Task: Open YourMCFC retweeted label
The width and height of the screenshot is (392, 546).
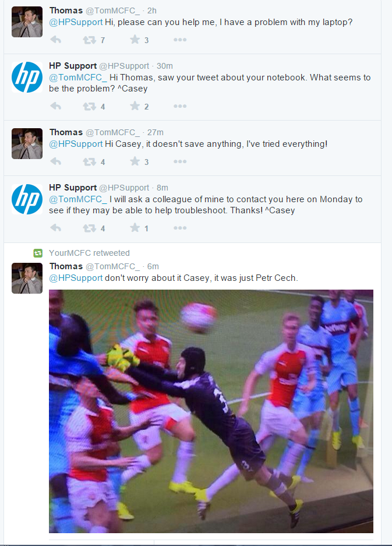Action: [89, 253]
